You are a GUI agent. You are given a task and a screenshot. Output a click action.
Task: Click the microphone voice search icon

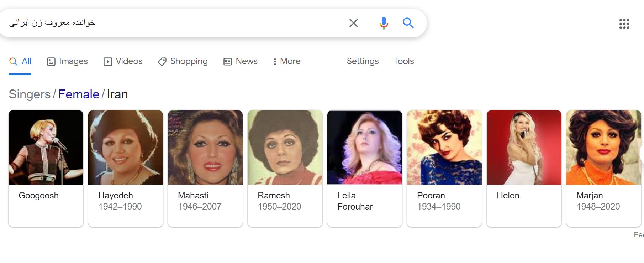click(383, 23)
